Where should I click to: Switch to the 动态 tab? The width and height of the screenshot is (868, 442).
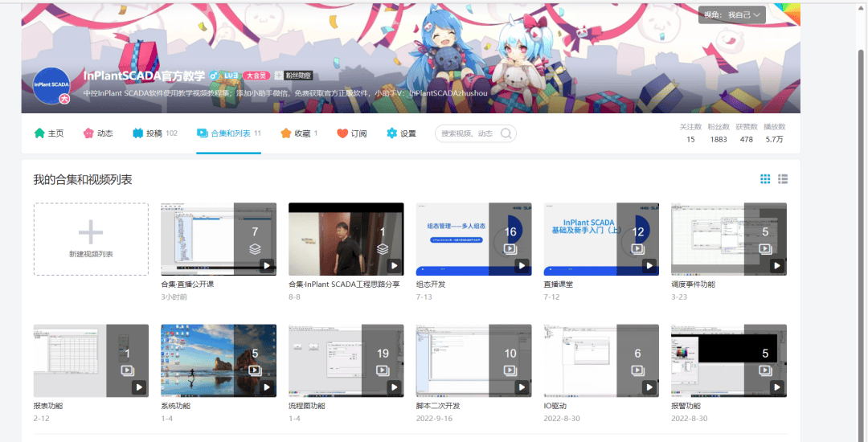(98, 133)
